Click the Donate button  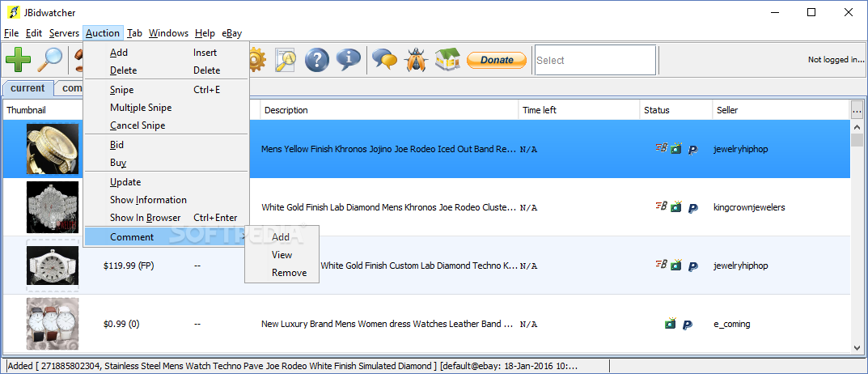497,60
